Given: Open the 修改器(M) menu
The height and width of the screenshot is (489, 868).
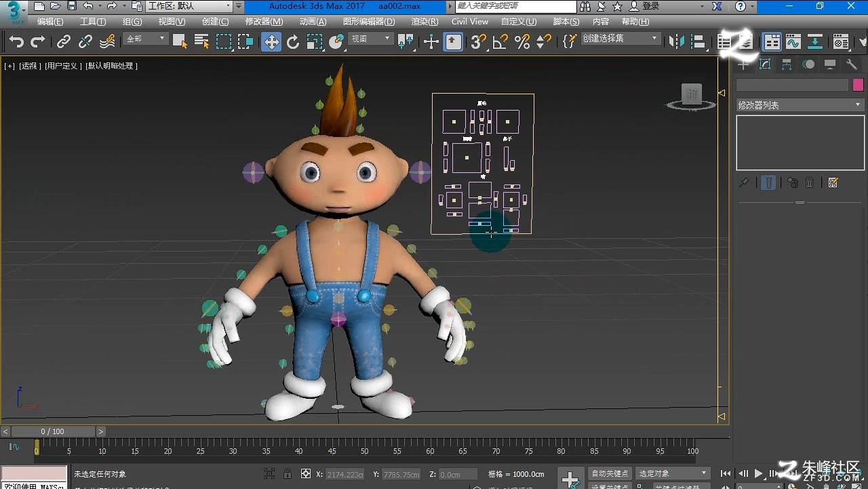Looking at the screenshot, I should 264,22.
